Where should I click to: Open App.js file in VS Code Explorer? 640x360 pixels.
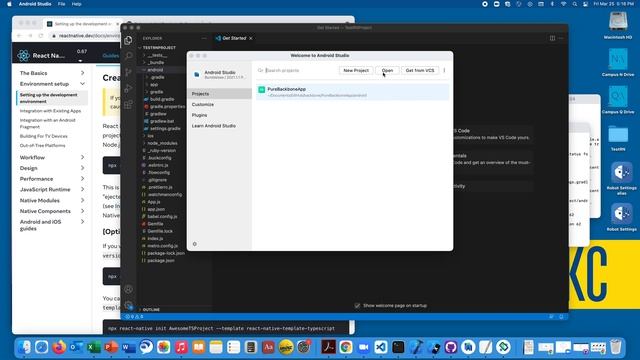(x=153, y=202)
